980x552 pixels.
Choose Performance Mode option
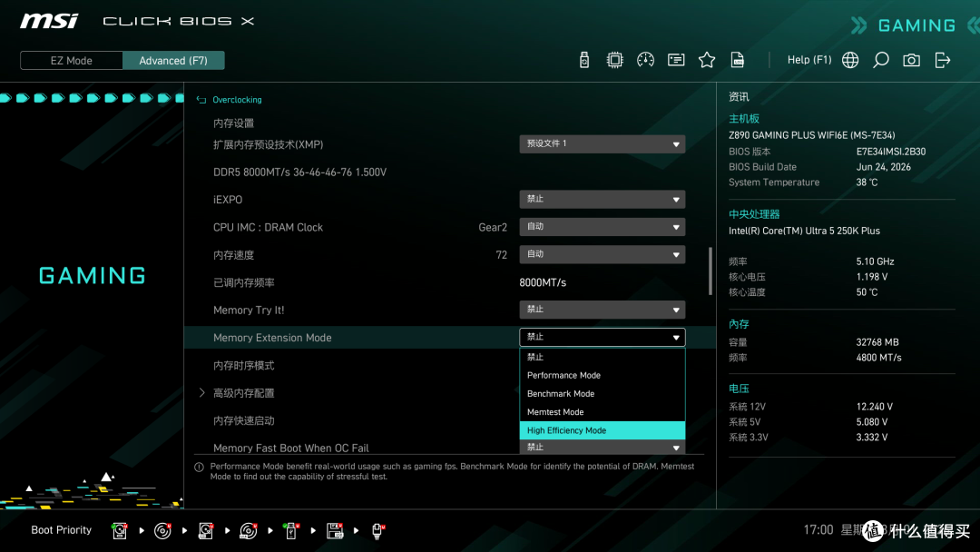602,375
